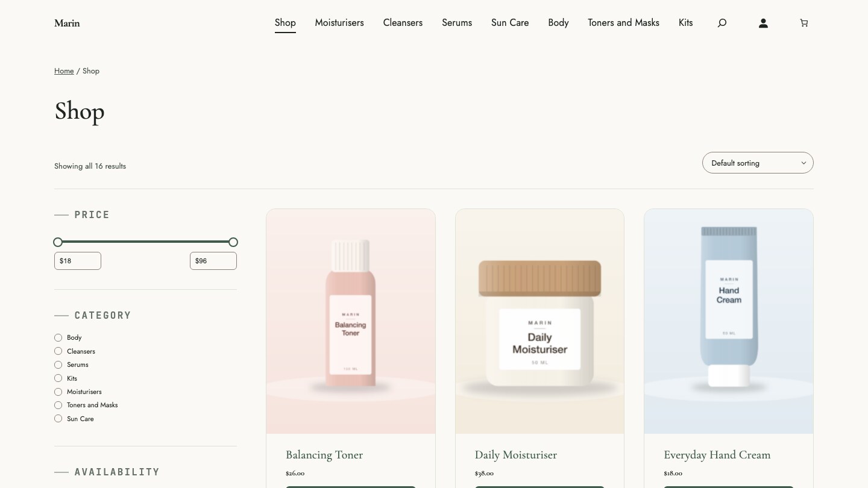Open the Default sorting dropdown
868x488 pixels.
758,163
